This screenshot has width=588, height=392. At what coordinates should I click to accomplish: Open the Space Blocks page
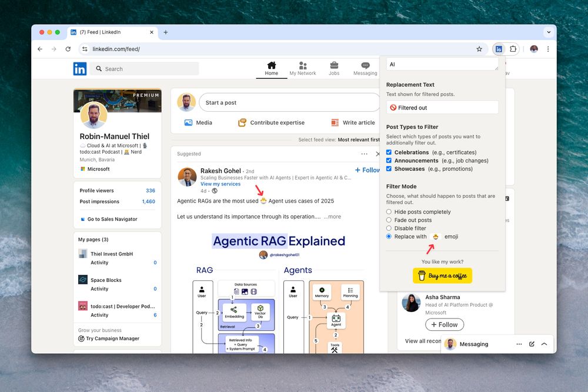click(x=106, y=280)
